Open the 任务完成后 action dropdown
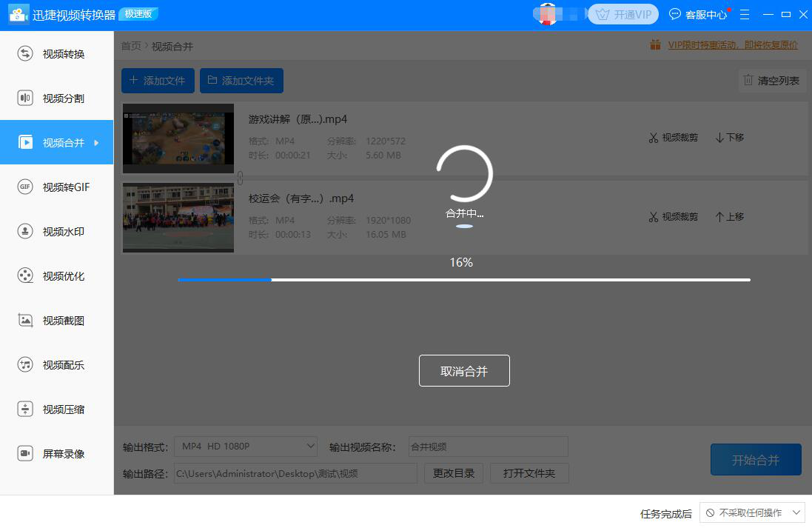 click(752, 512)
